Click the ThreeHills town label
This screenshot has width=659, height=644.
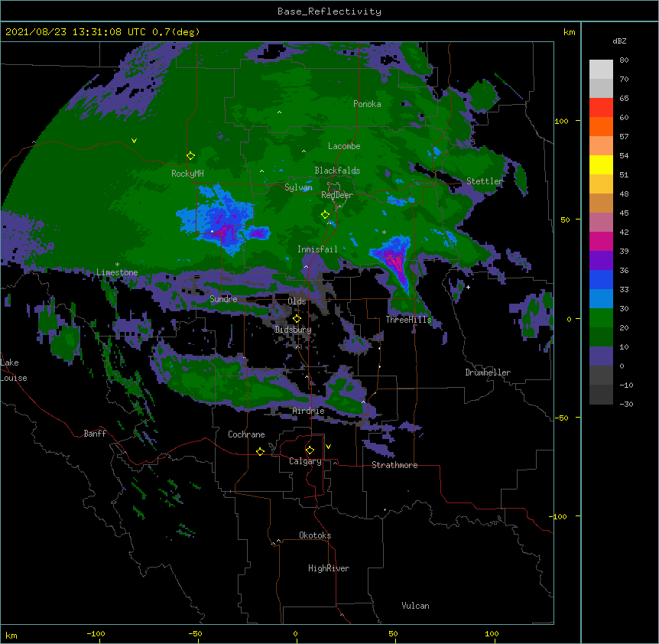[x=408, y=320]
